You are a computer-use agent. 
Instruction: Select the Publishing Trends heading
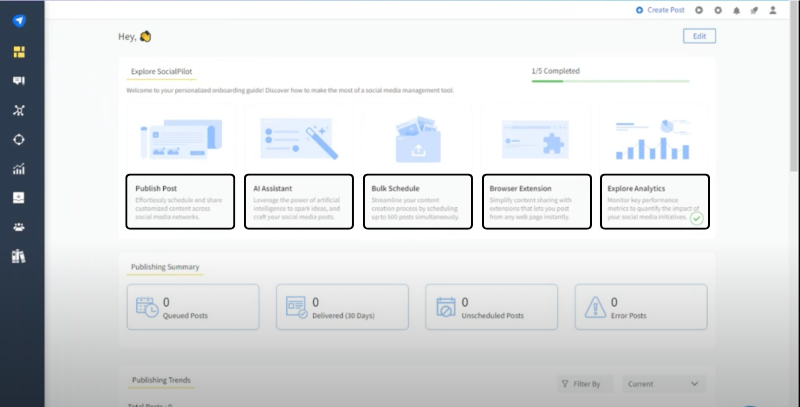pyautogui.click(x=161, y=380)
